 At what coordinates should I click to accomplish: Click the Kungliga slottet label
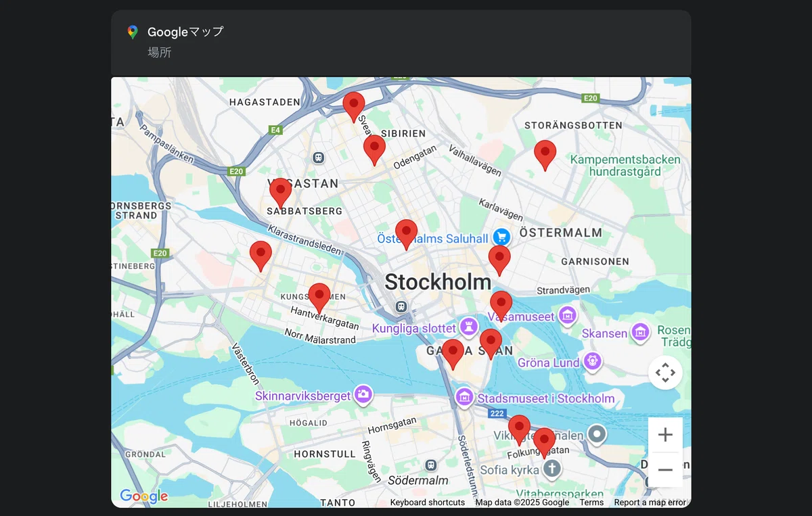coord(414,328)
